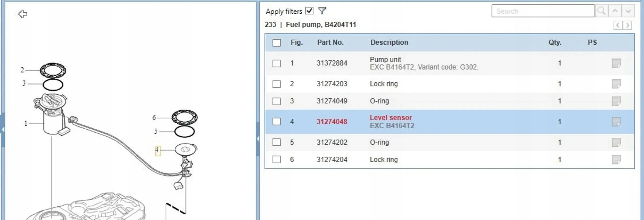Expand the left edge panel handle
Screen dimensions: 644x220
(3, 129)
